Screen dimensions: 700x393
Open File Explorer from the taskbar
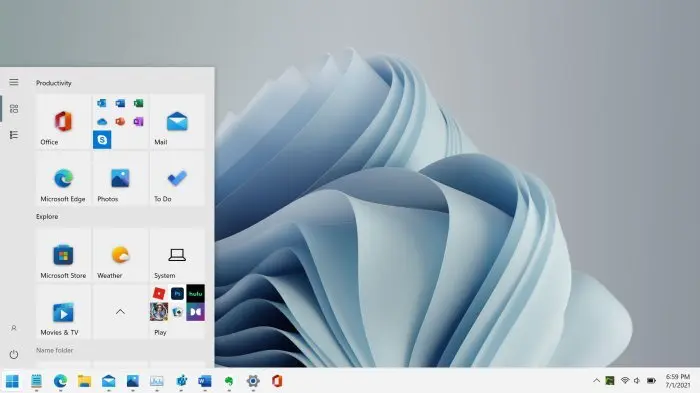tap(84, 381)
